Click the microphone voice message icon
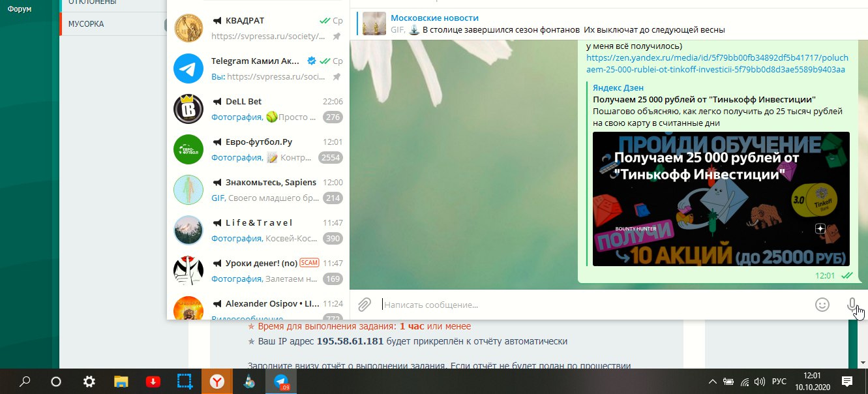This screenshot has height=394, width=868. click(x=852, y=305)
